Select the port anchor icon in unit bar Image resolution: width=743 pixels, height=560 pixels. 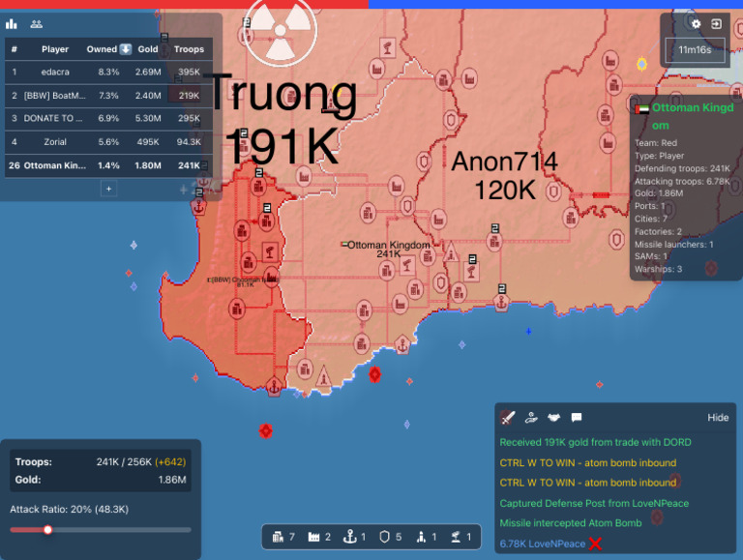[350, 537]
